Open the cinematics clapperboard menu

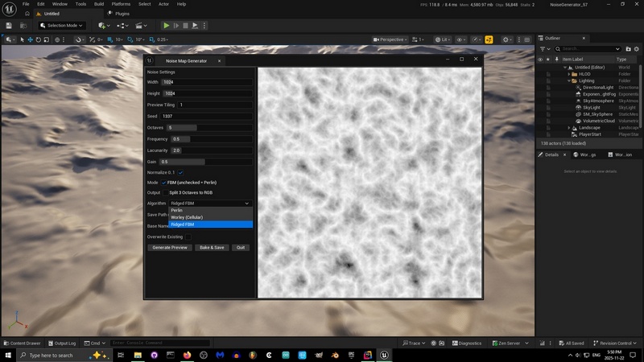138,25
